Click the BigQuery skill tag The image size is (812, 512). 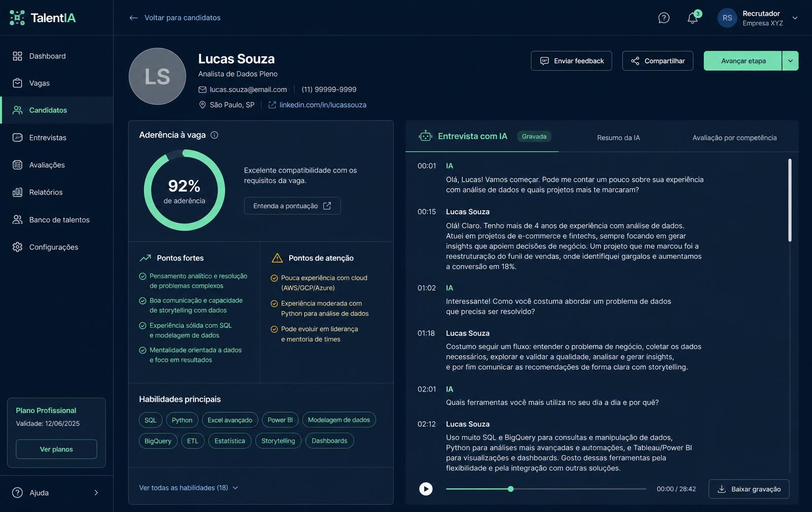point(158,441)
